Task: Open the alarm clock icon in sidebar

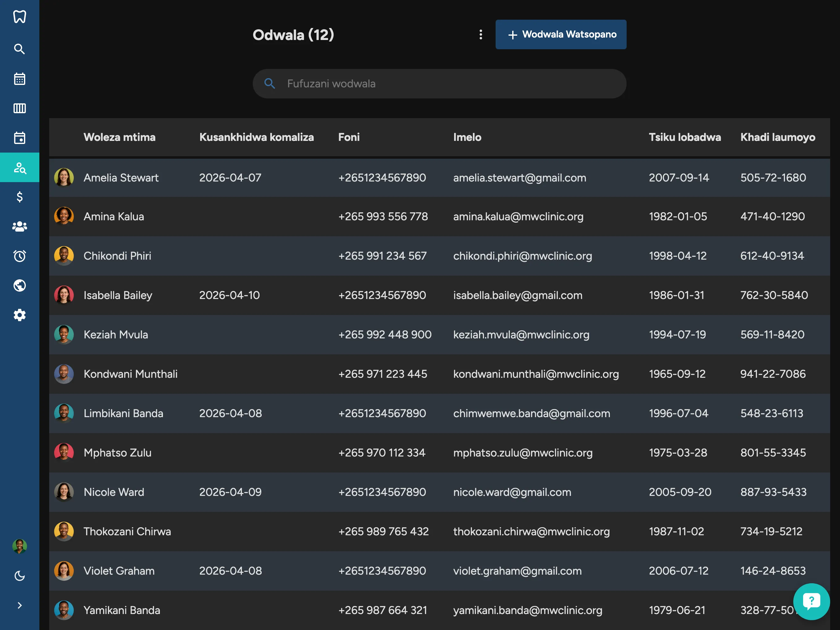Action: tap(19, 256)
